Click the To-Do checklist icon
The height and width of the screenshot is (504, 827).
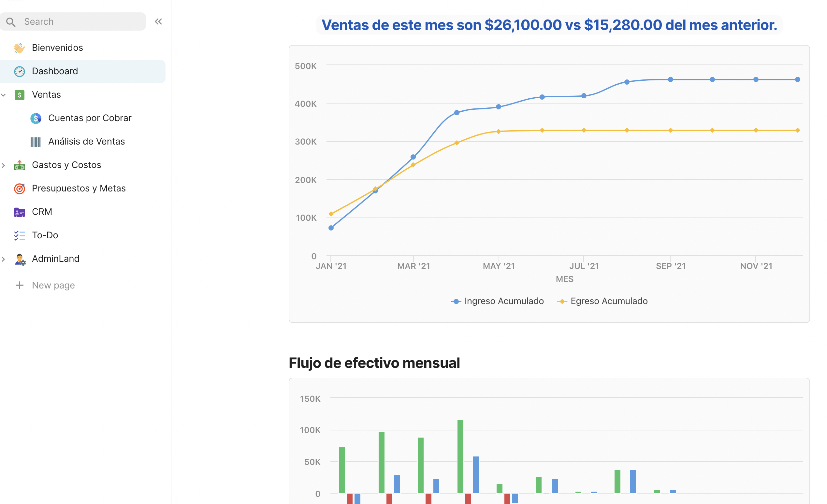(19, 236)
